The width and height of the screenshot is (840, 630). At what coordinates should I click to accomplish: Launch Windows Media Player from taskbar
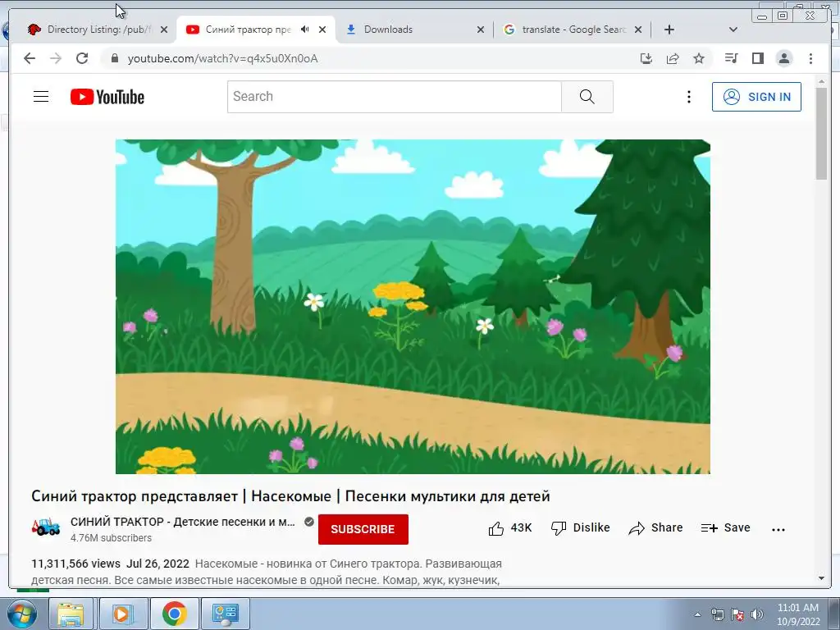[x=122, y=614]
